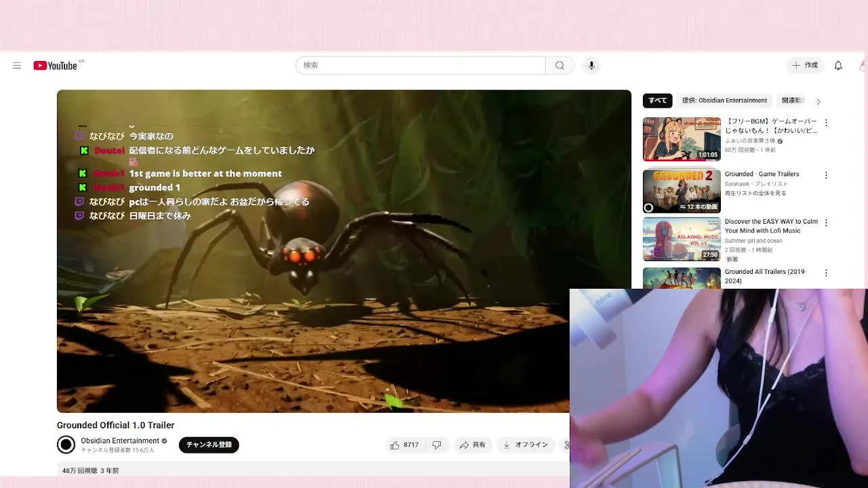Click the webcam overlay in the corner
Screen dimensions: 868x488
[x=719, y=388]
